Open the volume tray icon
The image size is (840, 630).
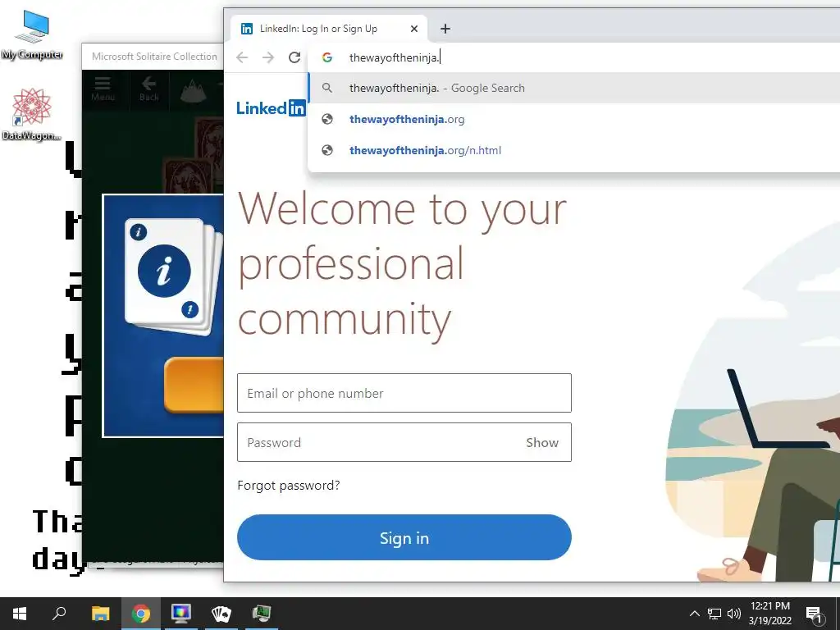(x=734, y=614)
